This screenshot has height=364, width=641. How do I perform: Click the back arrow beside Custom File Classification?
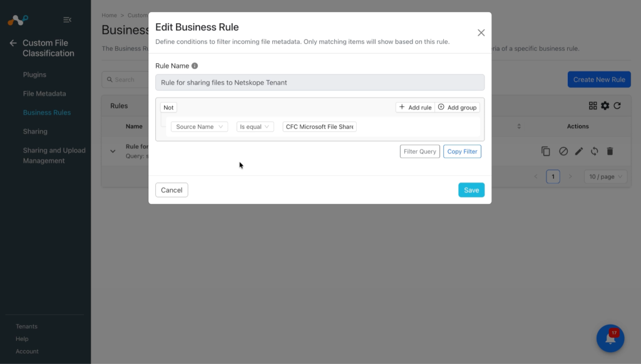(13, 43)
